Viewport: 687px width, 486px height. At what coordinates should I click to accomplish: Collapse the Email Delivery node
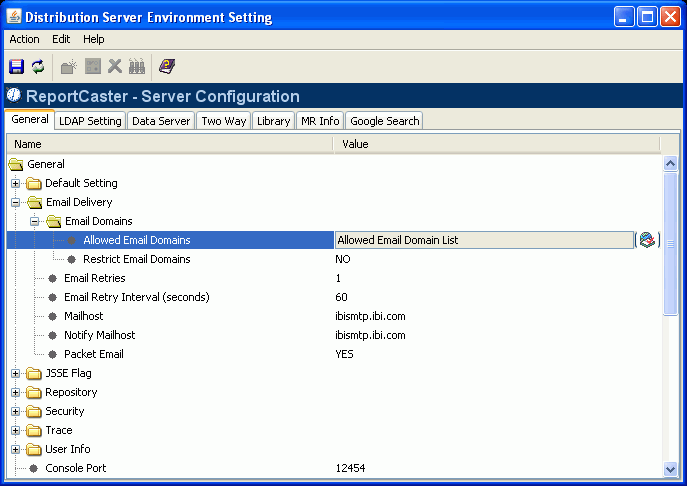(15, 202)
